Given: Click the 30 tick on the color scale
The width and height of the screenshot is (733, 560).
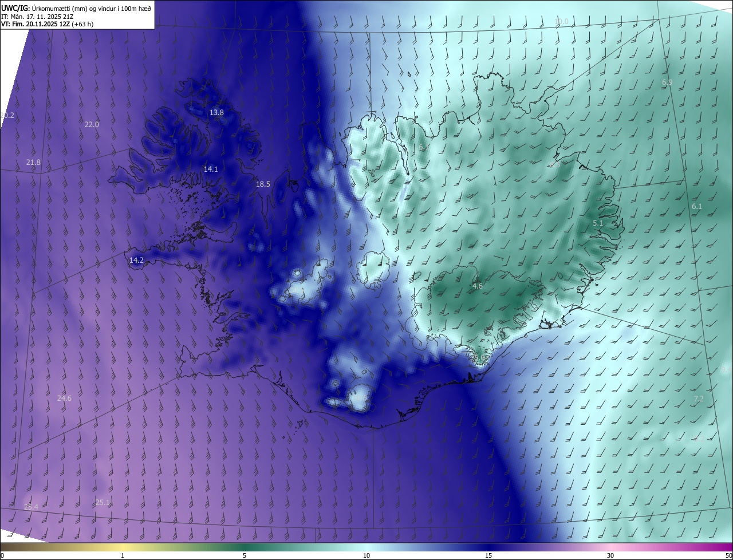Looking at the screenshot, I should tap(610, 555).
